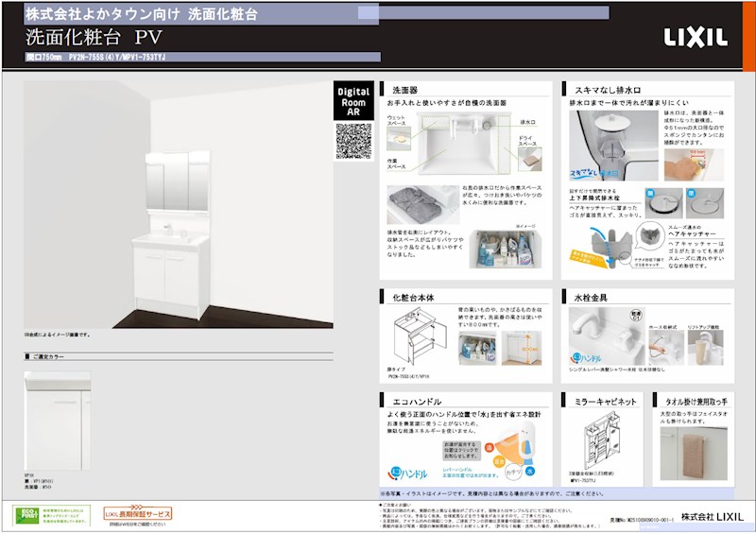Click the Digital Room AR badge
This screenshot has width=756, height=534.
pyautogui.click(x=353, y=101)
